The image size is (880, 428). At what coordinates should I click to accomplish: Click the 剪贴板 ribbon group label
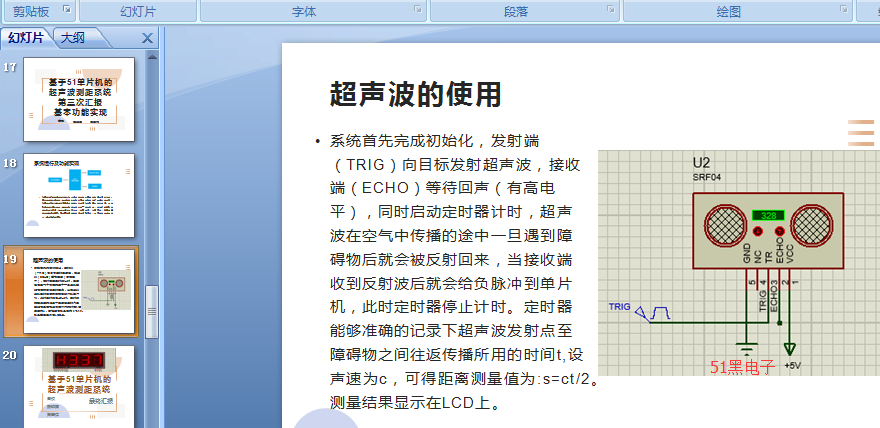coord(31,12)
